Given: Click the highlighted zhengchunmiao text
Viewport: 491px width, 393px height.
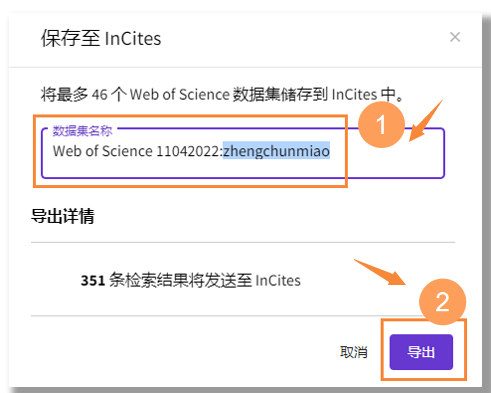Looking at the screenshot, I should pyautogui.click(x=276, y=151).
